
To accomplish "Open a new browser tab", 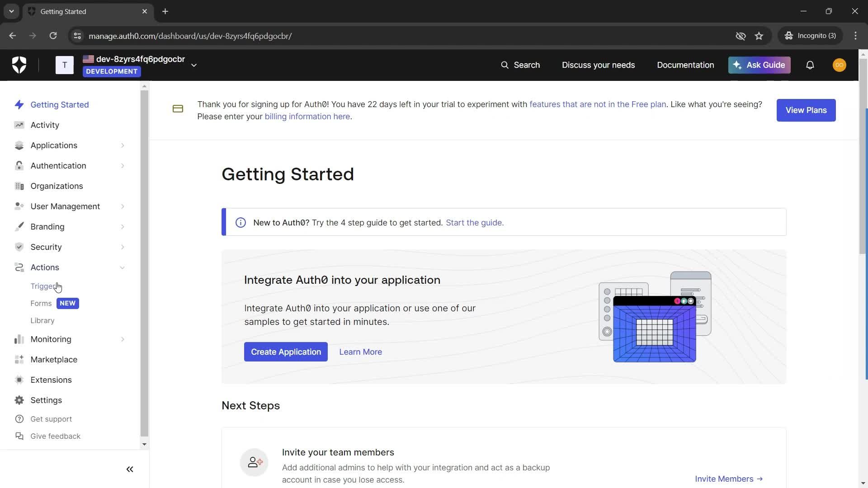I will click(x=165, y=11).
